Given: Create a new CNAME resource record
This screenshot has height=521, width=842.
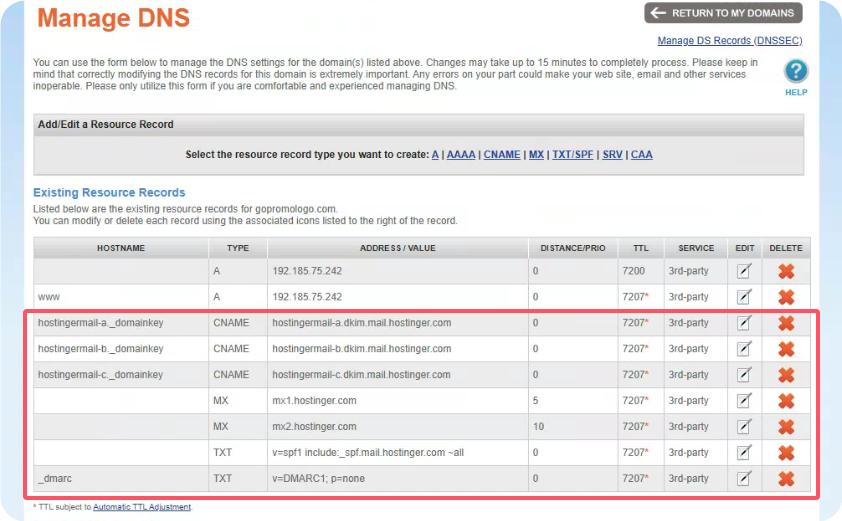Looking at the screenshot, I should pos(501,155).
